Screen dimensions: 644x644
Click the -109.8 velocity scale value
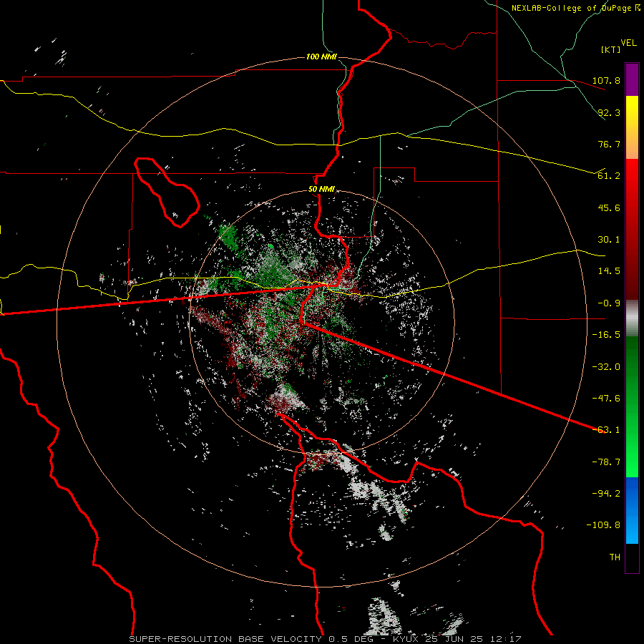(x=603, y=525)
